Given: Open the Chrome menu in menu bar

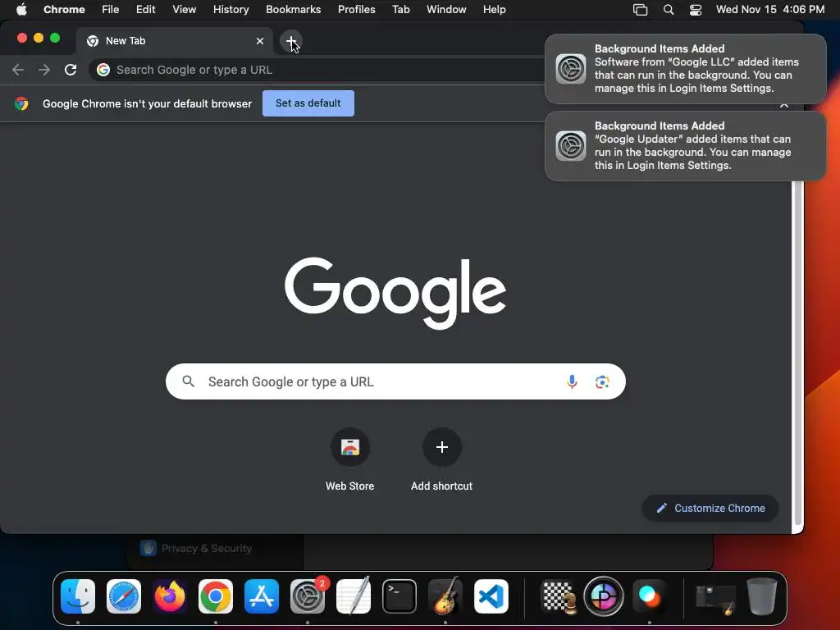Looking at the screenshot, I should [x=64, y=10].
